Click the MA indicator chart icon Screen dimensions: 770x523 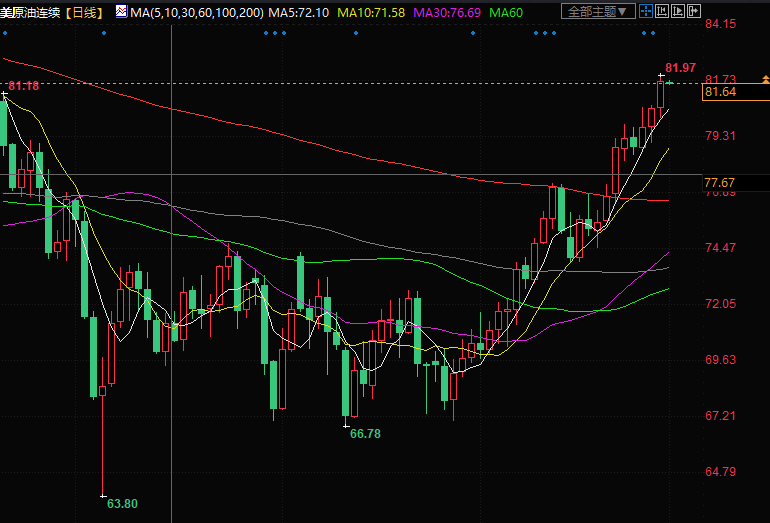(x=121, y=11)
